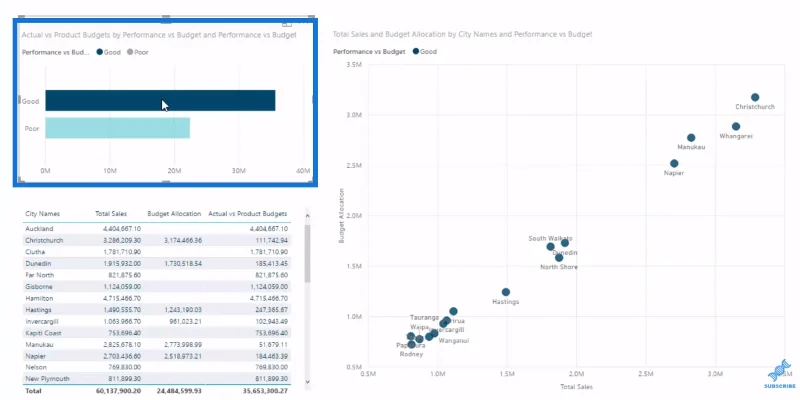Select the Whangarei scatter point
The width and height of the screenshot is (800, 400).
tap(736, 127)
